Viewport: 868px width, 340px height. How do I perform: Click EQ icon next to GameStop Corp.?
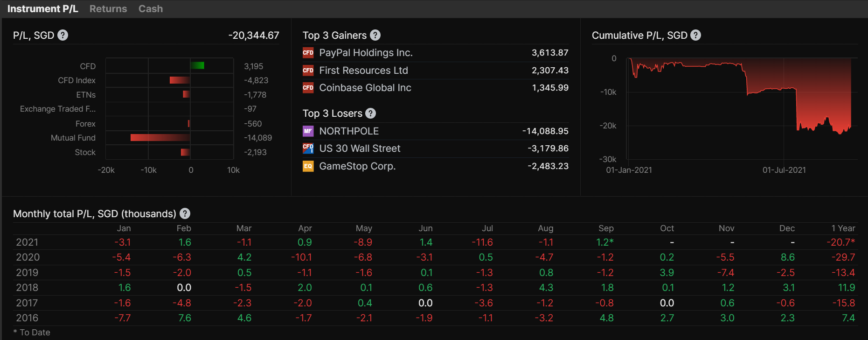(308, 166)
